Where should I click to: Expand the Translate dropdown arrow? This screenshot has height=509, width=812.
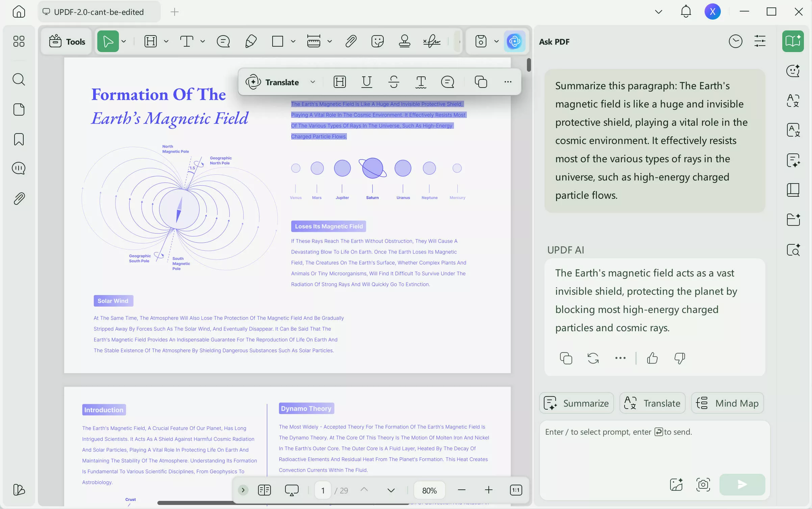coord(313,82)
